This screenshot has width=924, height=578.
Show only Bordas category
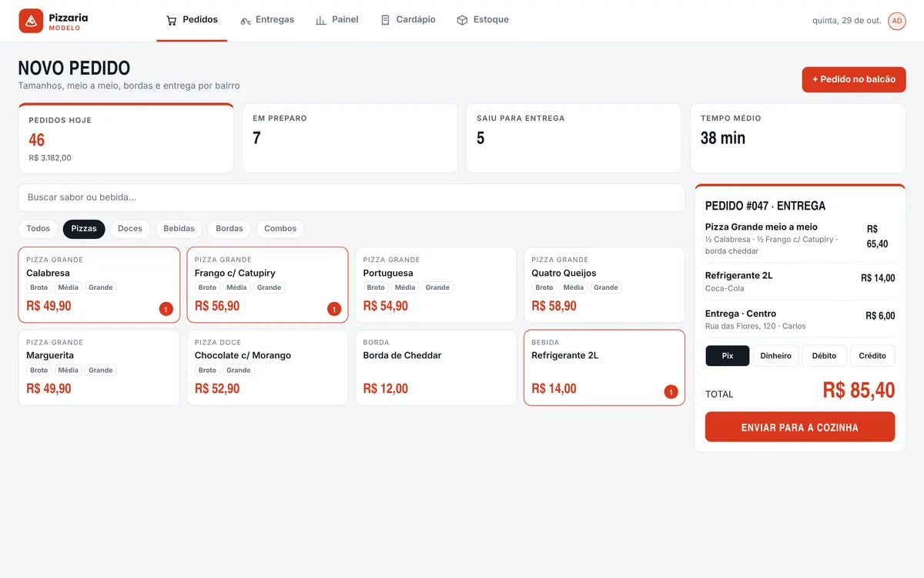coord(229,229)
